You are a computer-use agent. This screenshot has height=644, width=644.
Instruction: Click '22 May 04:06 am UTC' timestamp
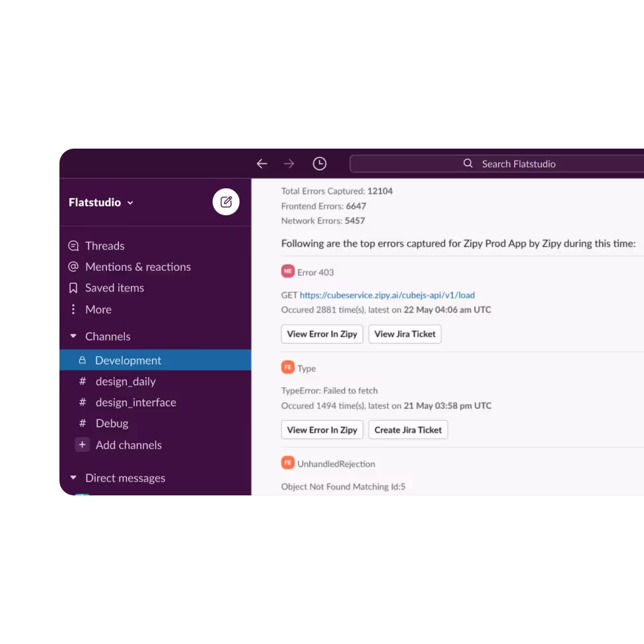click(x=447, y=310)
